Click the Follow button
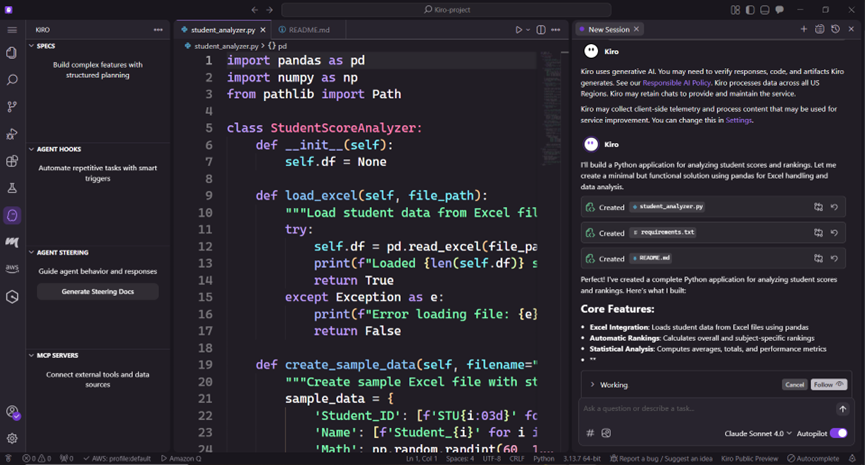The width and height of the screenshot is (865, 465). point(828,384)
